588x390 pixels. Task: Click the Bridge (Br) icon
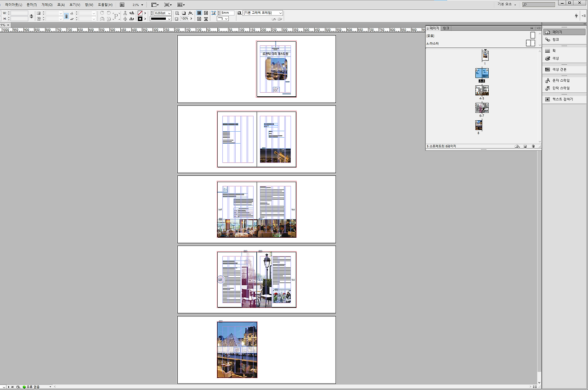click(x=122, y=5)
